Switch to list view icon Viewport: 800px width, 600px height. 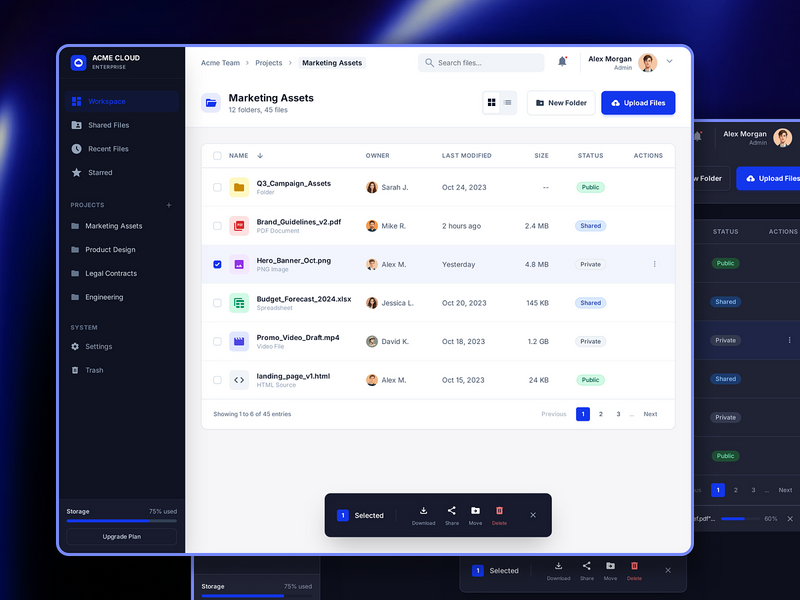(507, 102)
